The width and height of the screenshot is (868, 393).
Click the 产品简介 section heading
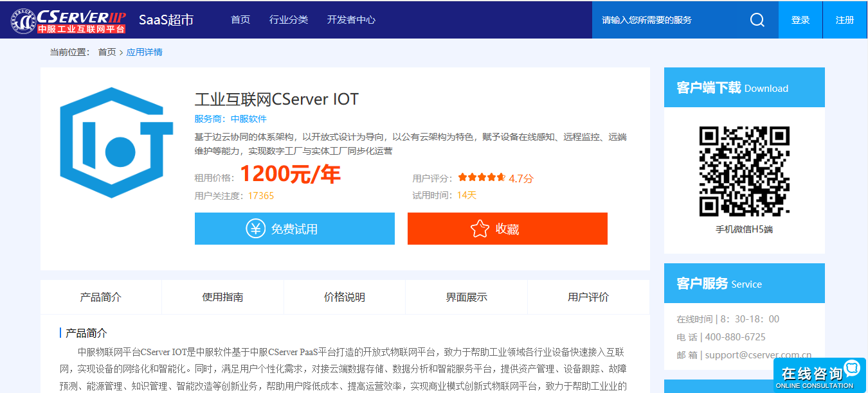click(x=86, y=333)
